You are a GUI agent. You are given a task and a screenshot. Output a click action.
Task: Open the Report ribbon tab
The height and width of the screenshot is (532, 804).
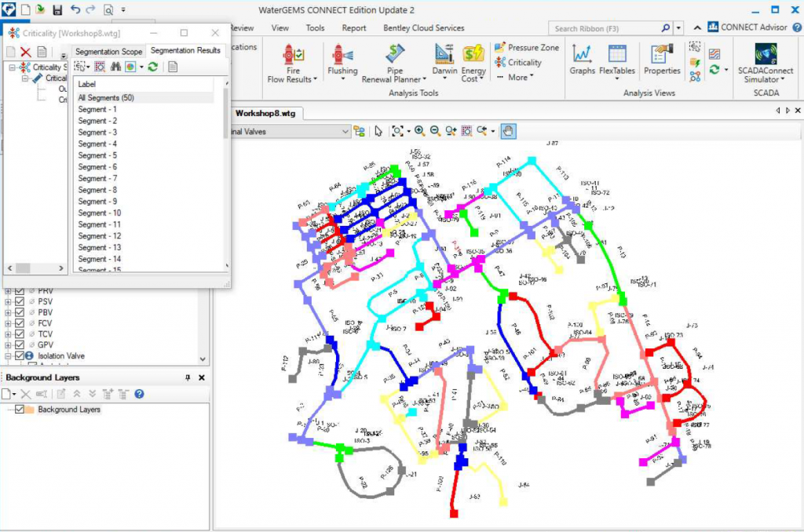[x=354, y=28]
